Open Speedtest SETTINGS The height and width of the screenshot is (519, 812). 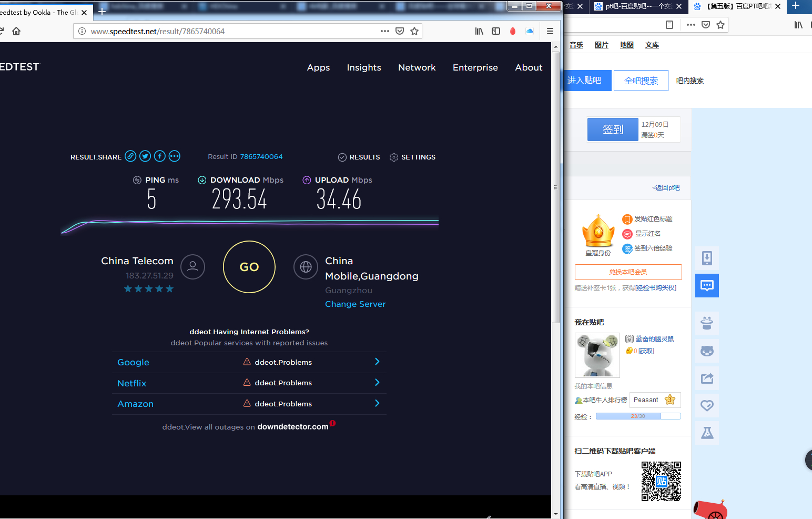[x=412, y=157]
